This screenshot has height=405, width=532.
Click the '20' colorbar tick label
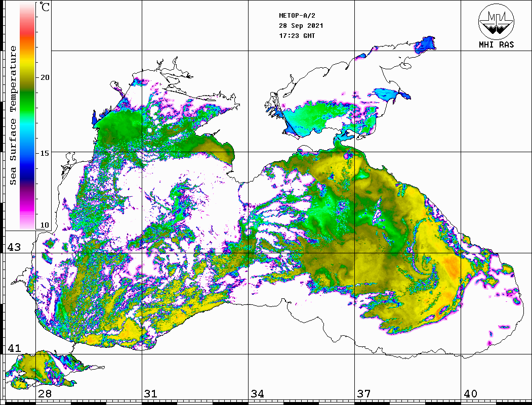[45, 77]
